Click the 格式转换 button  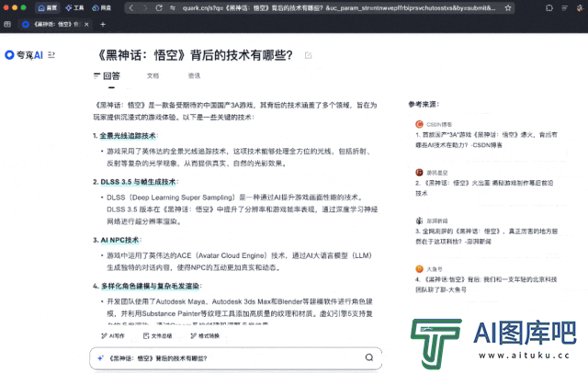click(205, 336)
